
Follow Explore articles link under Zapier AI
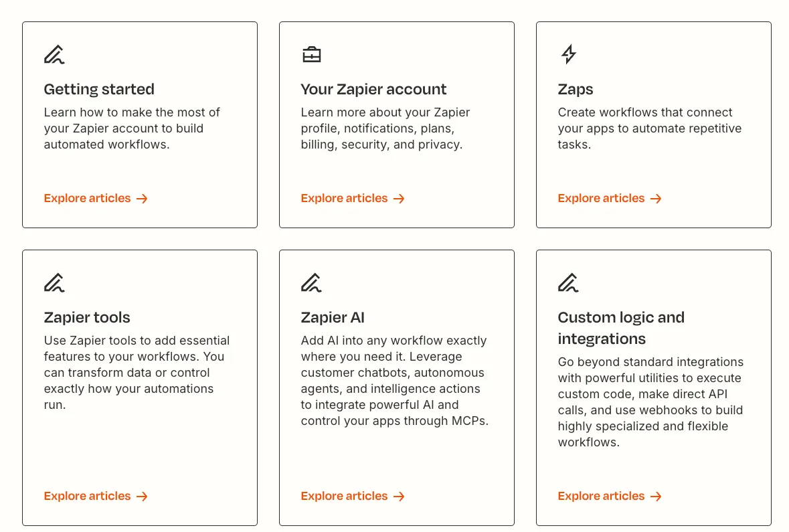pos(345,497)
